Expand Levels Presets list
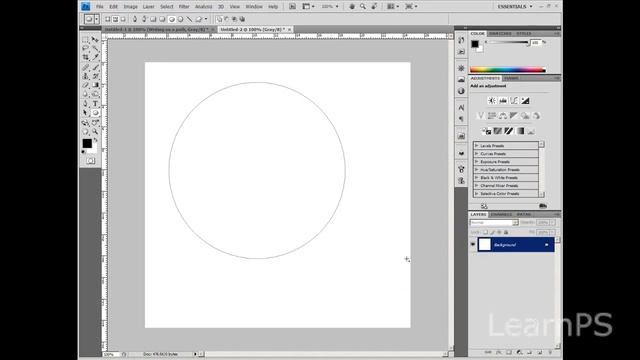640x360 pixels. point(476,146)
